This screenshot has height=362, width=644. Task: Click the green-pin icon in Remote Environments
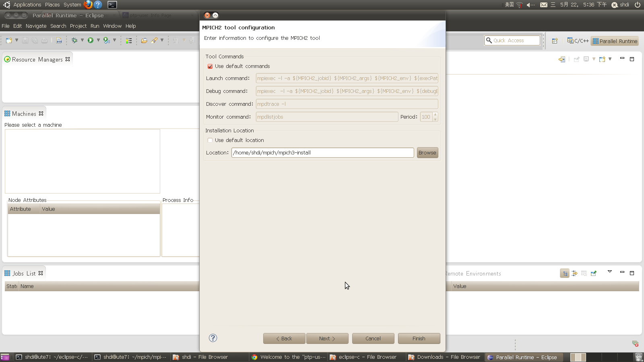(593, 274)
